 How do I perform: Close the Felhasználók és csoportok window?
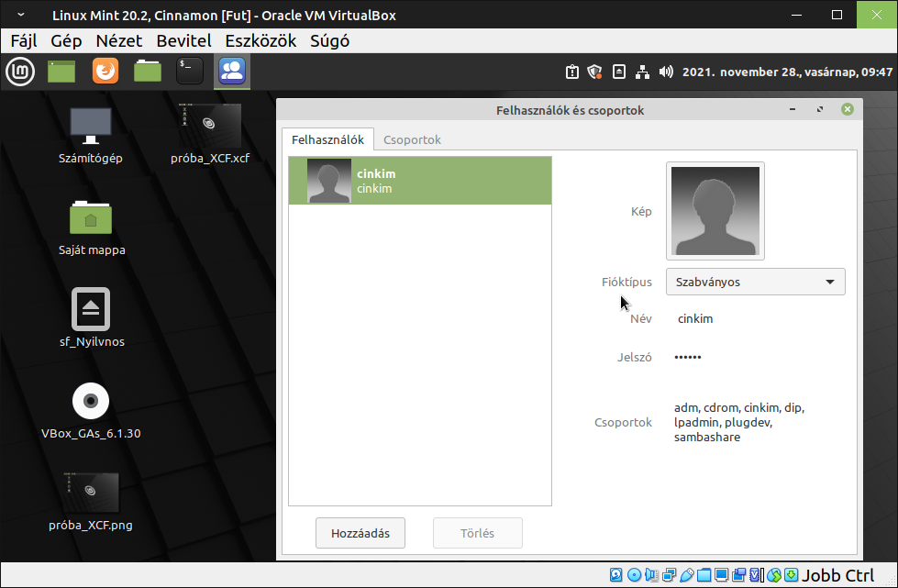coord(848,109)
